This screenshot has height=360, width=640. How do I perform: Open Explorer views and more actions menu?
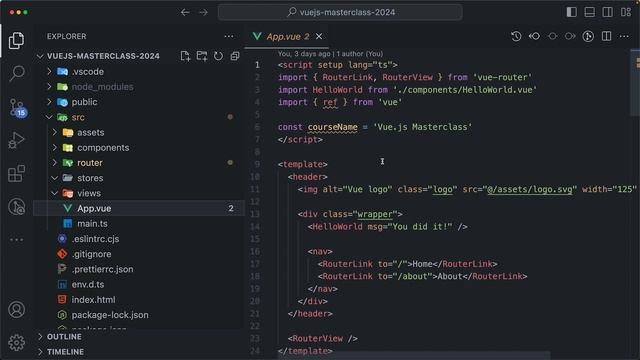(229, 36)
